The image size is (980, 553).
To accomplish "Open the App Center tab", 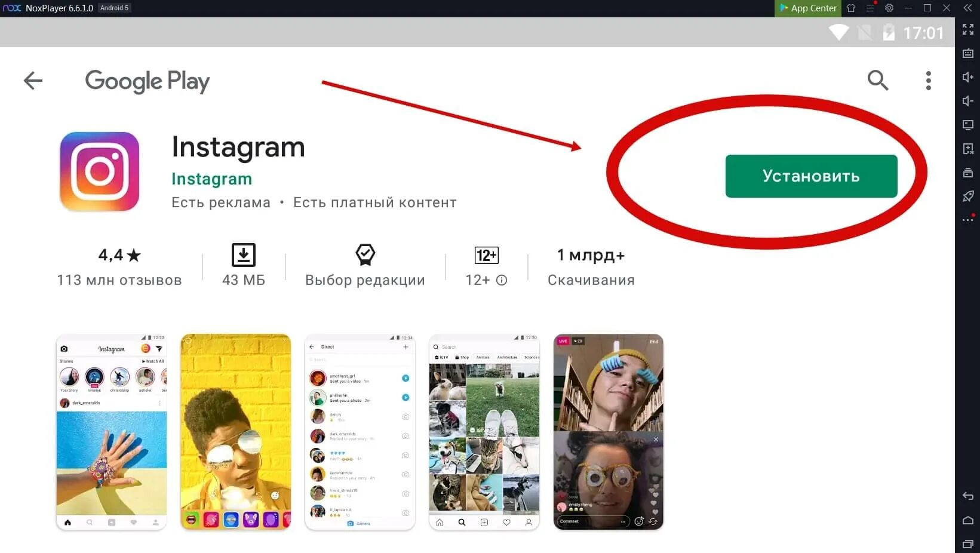I will pyautogui.click(x=808, y=8).
